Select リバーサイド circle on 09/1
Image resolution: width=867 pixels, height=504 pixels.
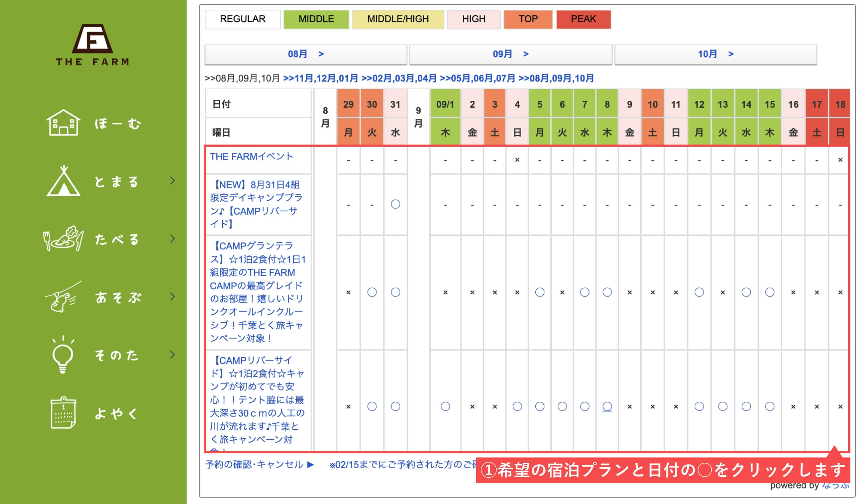[x=445, y=406]
